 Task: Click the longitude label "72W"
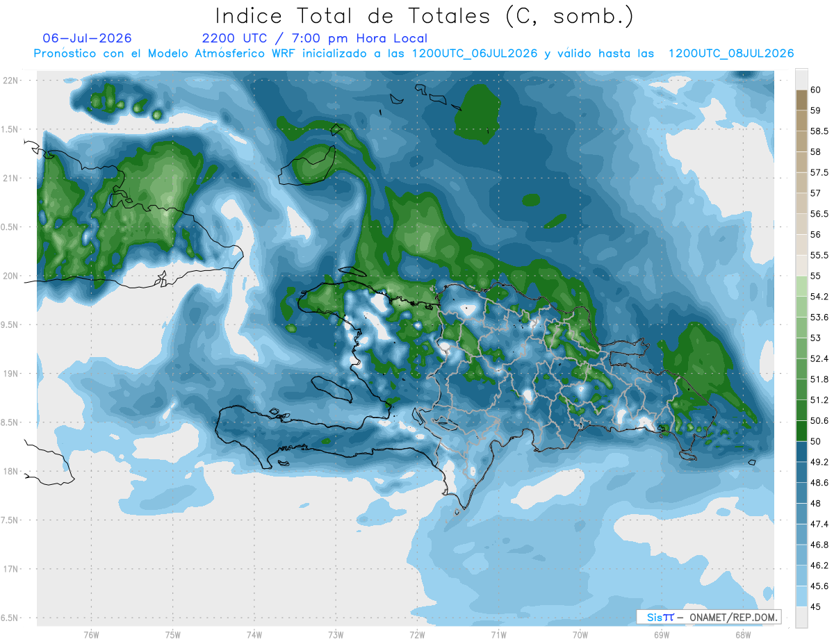pyautogui.click(x=417, y=634)
